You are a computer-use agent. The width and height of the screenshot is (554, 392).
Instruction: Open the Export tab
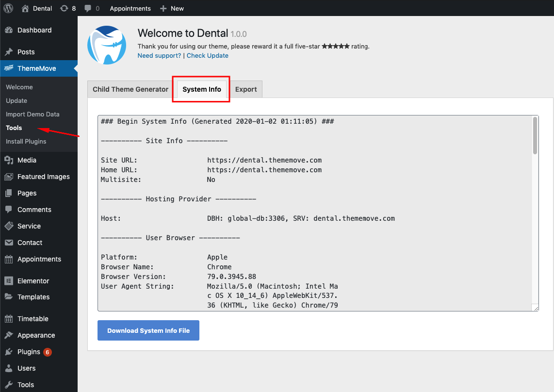pos(246,89)
